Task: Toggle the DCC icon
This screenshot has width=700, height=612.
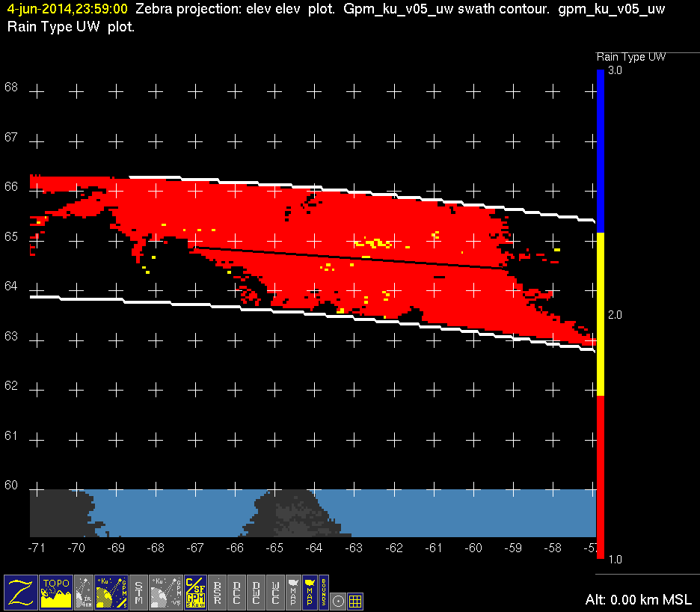Action: coord(236,593)
